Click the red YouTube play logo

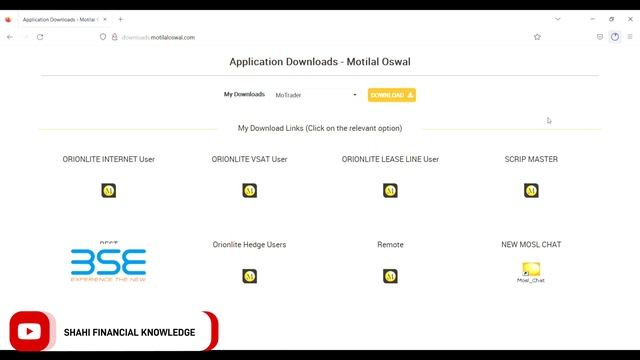click(x=29, y=331)
